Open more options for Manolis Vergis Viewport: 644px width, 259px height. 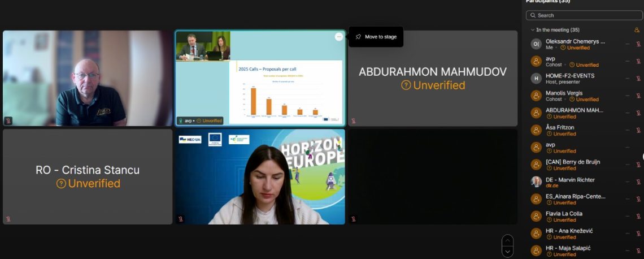(627, 96)
